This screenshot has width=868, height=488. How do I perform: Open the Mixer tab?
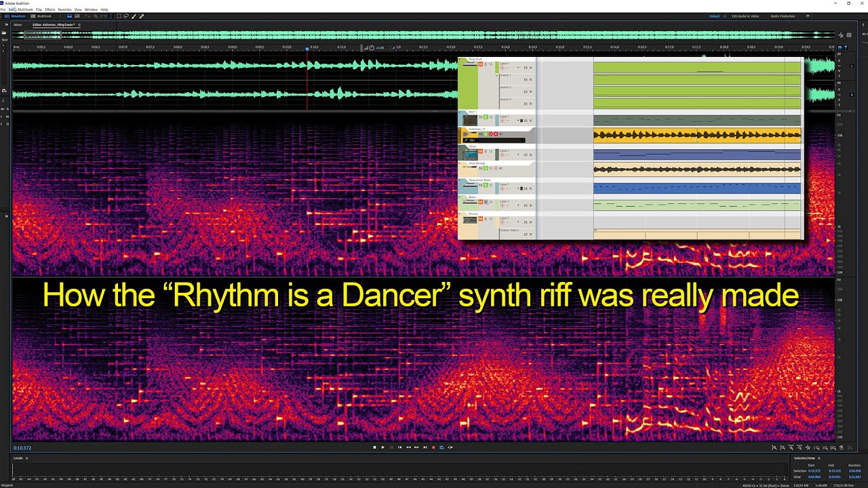point(18,24)
